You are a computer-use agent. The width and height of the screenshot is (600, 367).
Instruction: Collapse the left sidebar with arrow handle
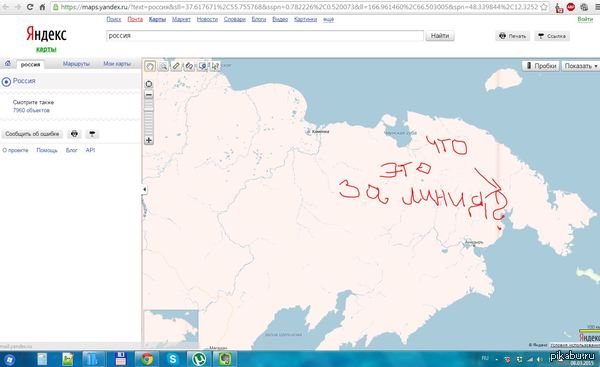pos(144,189)
